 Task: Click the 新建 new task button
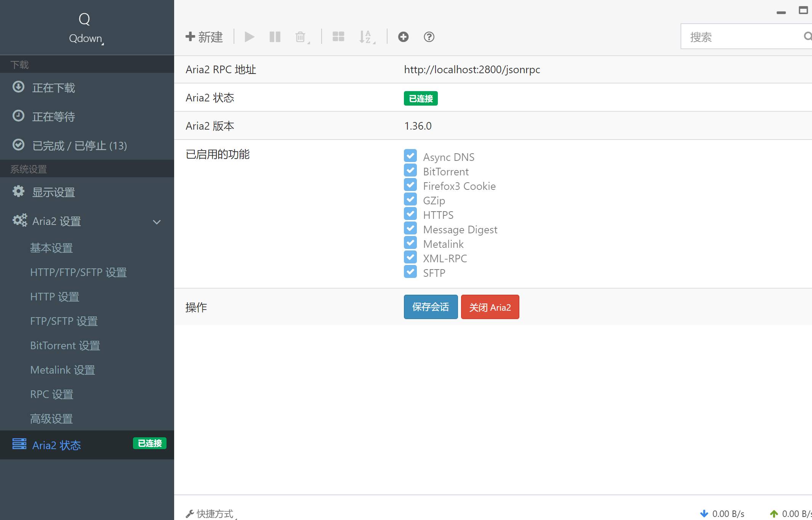point(204,37)
